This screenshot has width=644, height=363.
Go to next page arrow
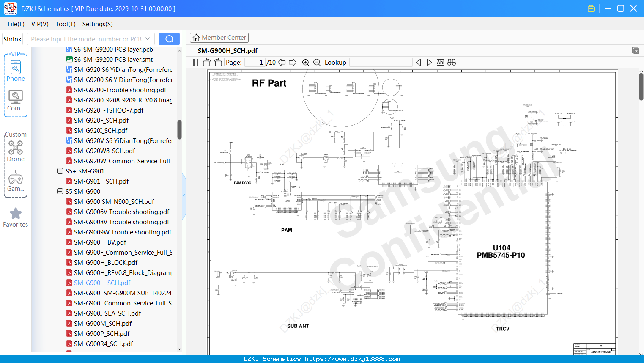[293, 63]
